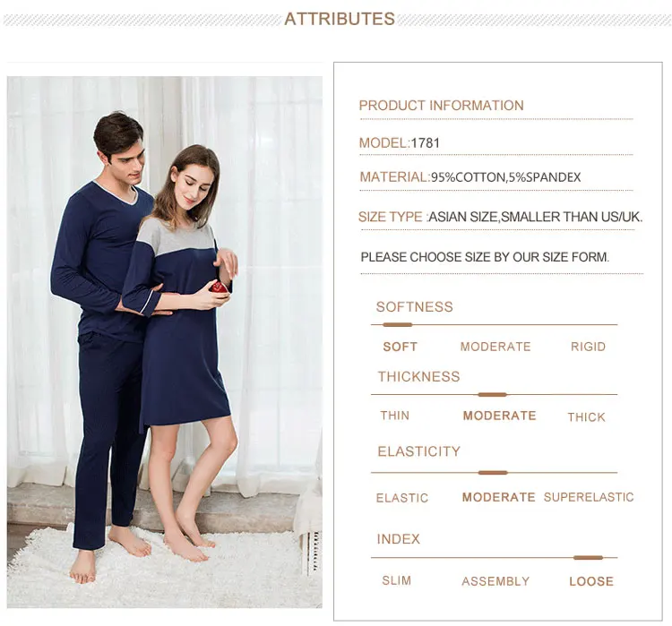Click the softness slider marker
672x626 pixels.
pos(397,325)
